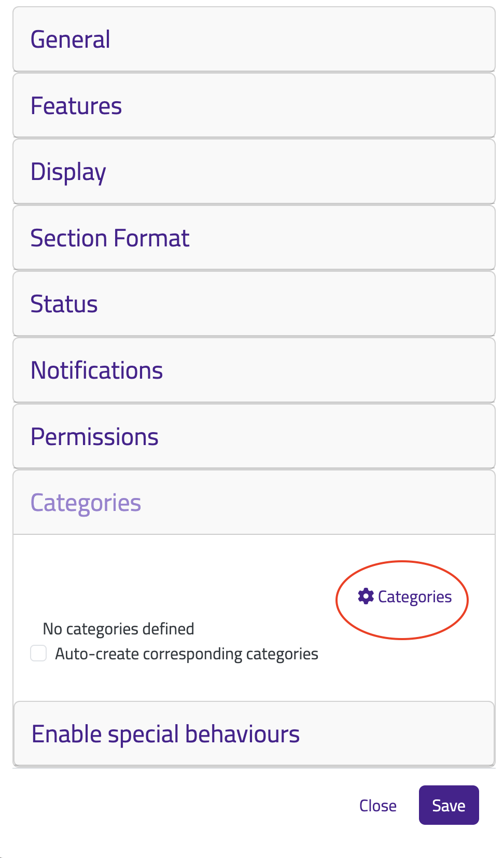The height and width of the screenshot is (858, 504).
Task: Click empty space right of Categories header title
Action: [316, 502]
